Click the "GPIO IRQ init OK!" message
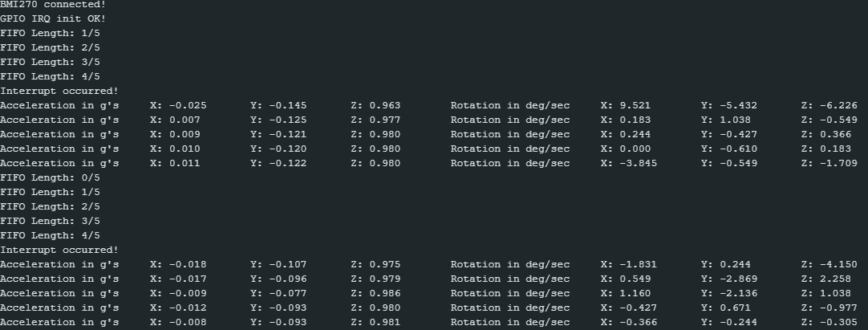Screen dimensions: 868x330 53,18
